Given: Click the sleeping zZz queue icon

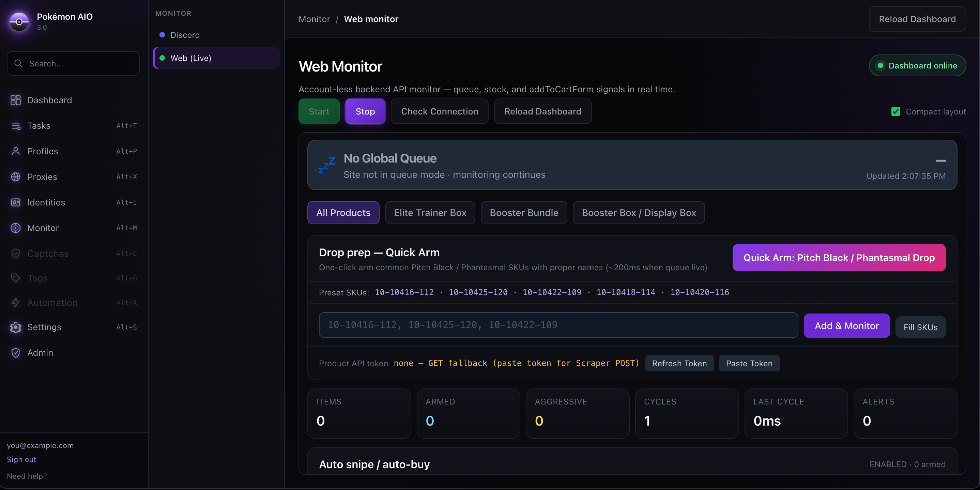Looking at the screenshot, I should click(x=326, y=165).
